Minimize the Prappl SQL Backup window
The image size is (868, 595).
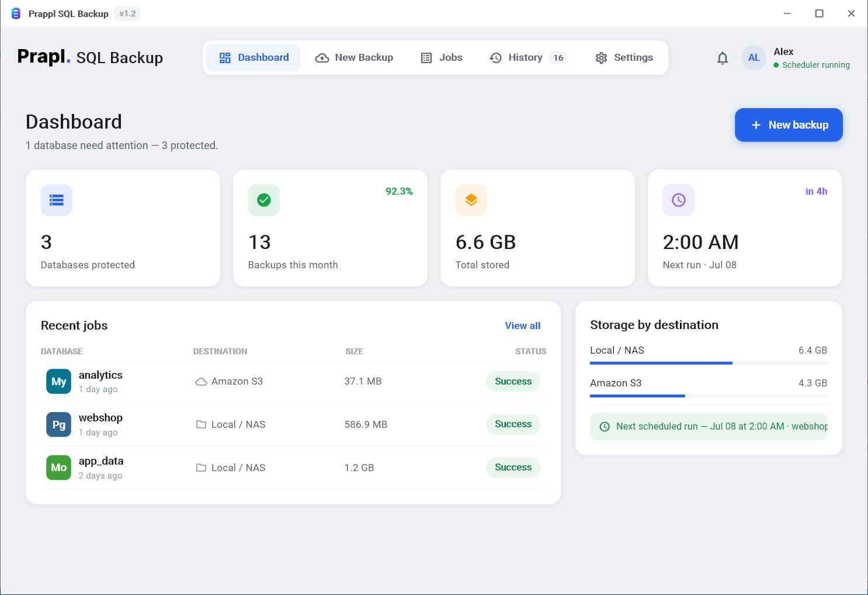pos(787,13)
